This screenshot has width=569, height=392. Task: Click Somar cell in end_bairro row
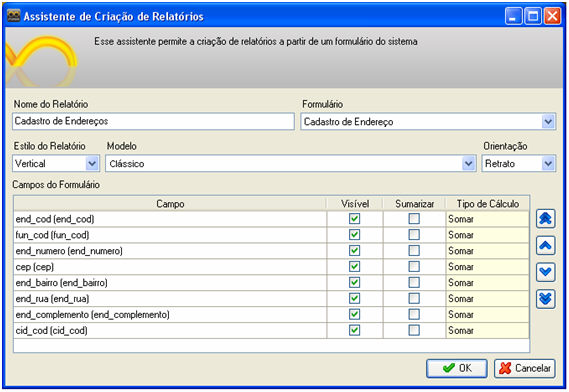point(487,283)
